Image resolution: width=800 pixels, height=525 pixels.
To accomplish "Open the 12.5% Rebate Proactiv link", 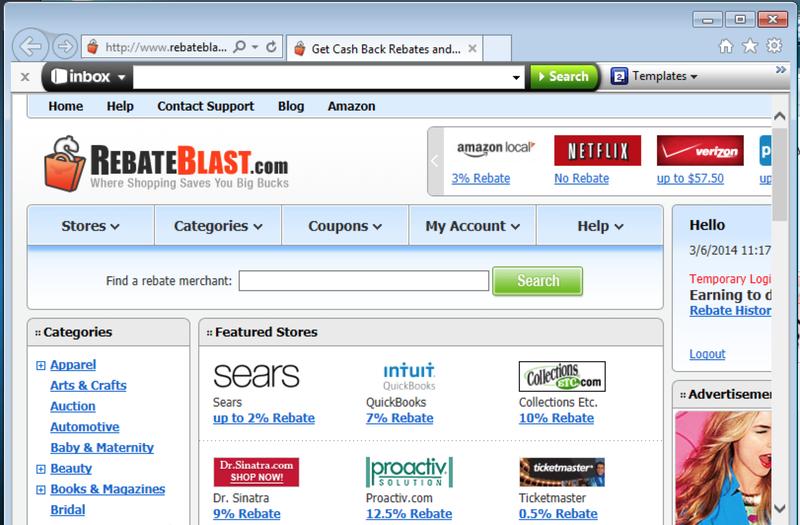I will [409, 514].
